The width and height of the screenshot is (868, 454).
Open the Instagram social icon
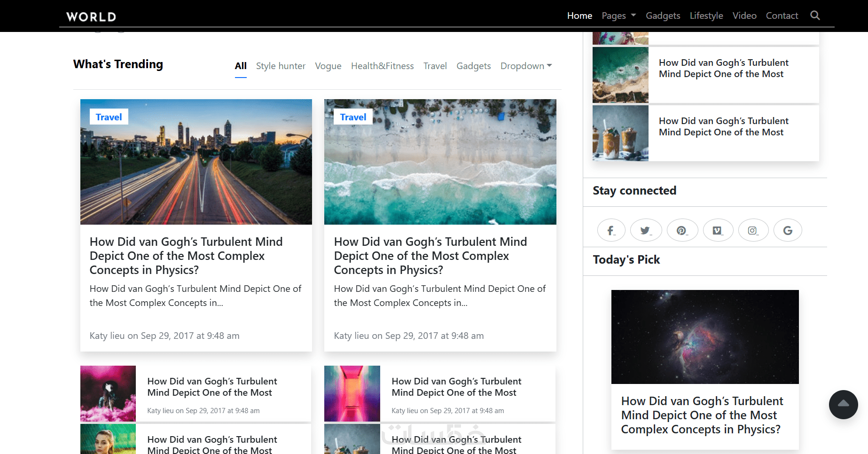[x=753, y=230]
